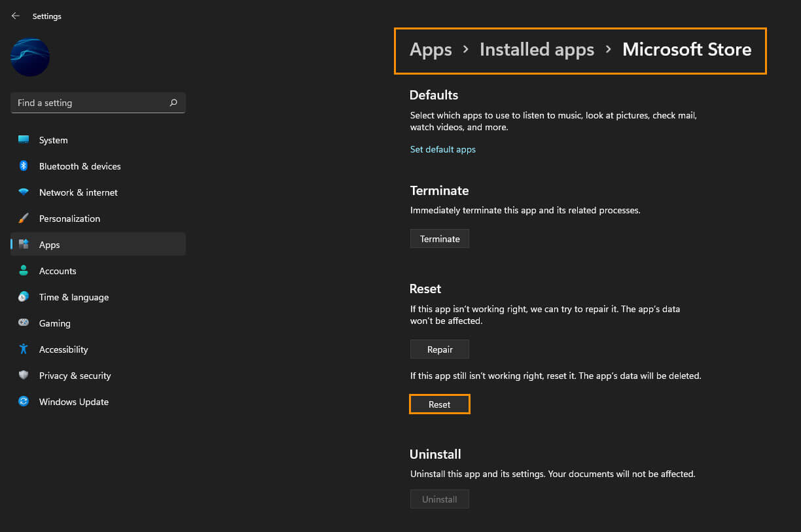Viewport: 801px width, 532px height.
Task: Select the Privacy shield icon
Action: pyautogui.click(x=24, y=376)
